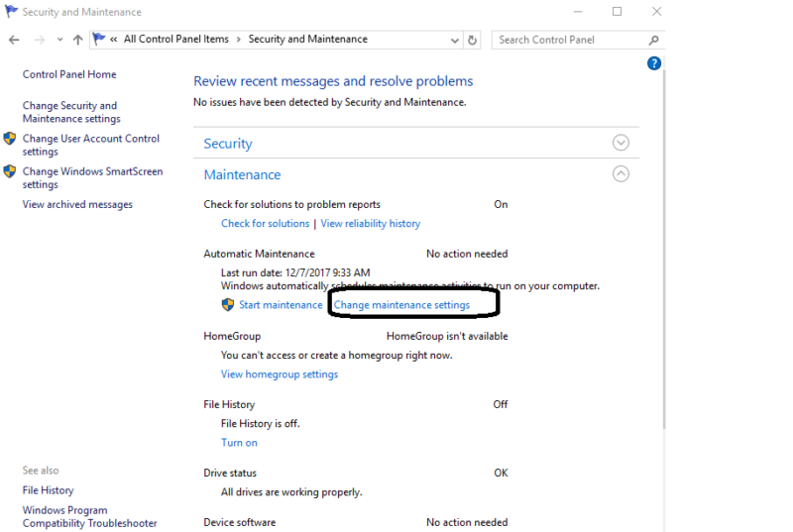Viewport: 793px width, 532px height.
Task: Click the shield icon beside Start maintenance
Action: [x=228, y=305]
